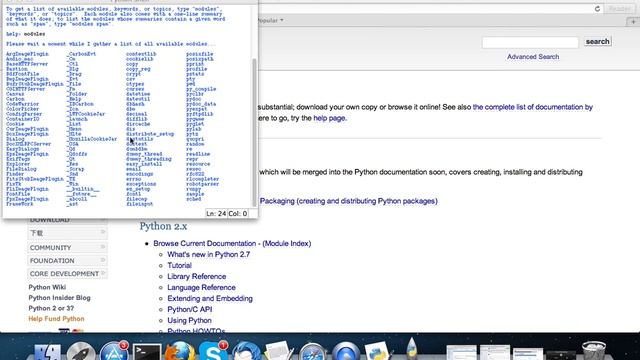Expand the FOUNDATION sidebar section
This screenshot has width=640, height=360.
click(x=67, y=260)
